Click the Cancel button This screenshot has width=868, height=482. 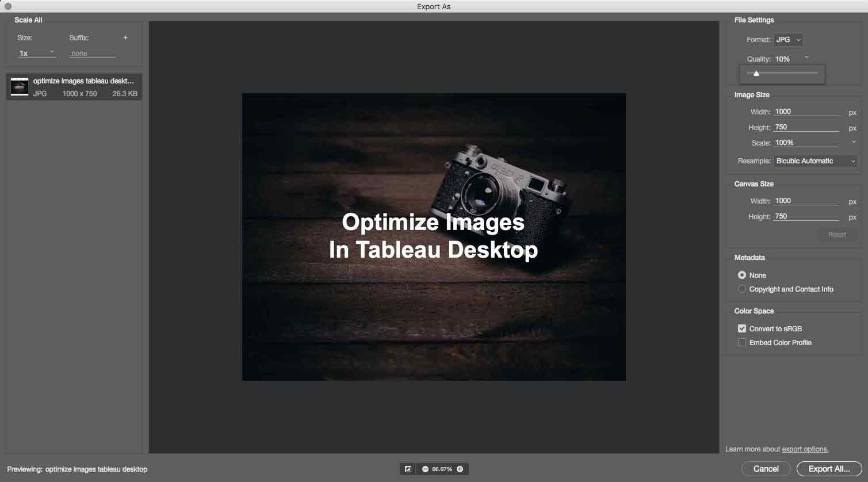(766, 469)
